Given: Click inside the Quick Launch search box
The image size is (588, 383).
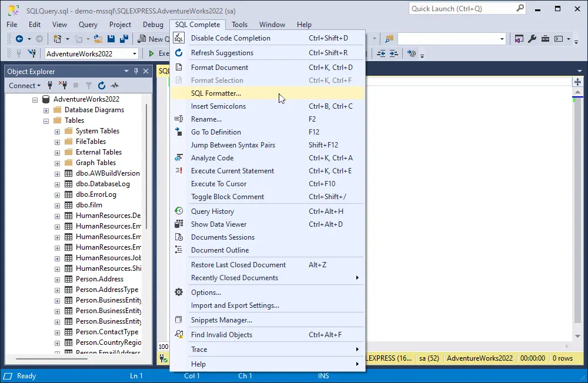Looking at the screenshot, I should click(465, 8).
